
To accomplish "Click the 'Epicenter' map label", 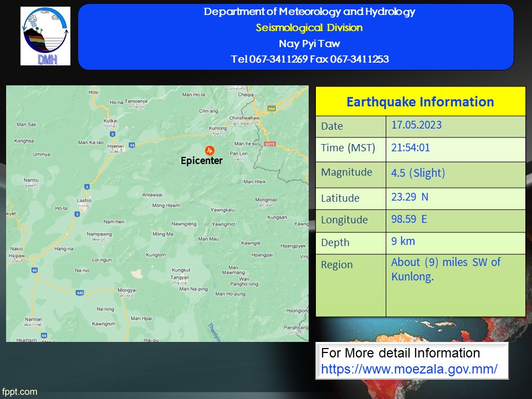I will point(202,161).
